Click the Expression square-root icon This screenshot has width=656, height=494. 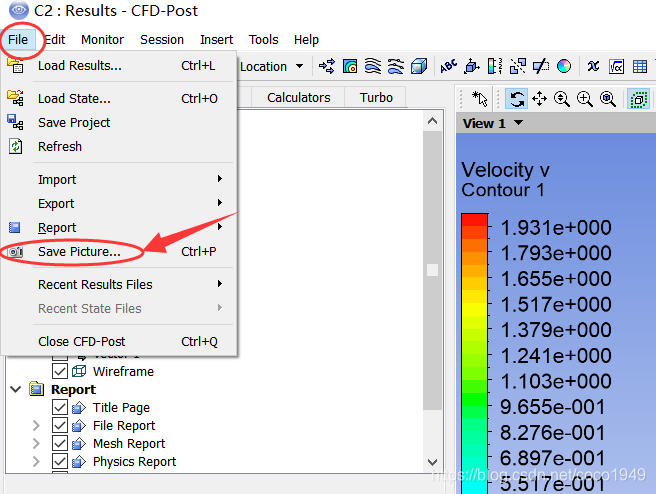(616, 66)
